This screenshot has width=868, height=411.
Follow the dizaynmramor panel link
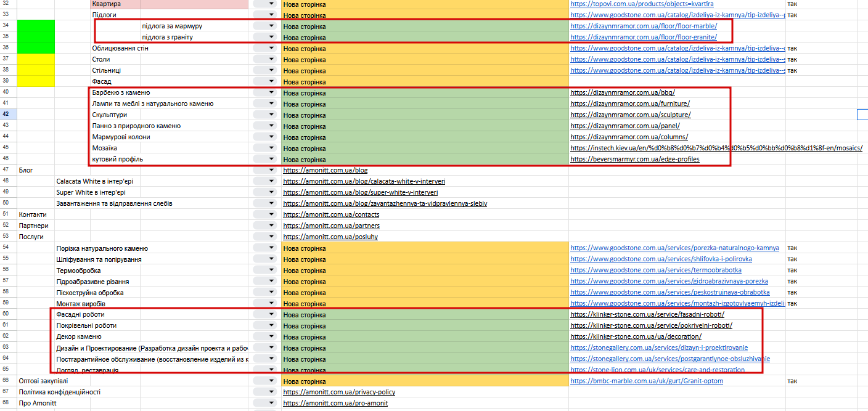(625, 126)
